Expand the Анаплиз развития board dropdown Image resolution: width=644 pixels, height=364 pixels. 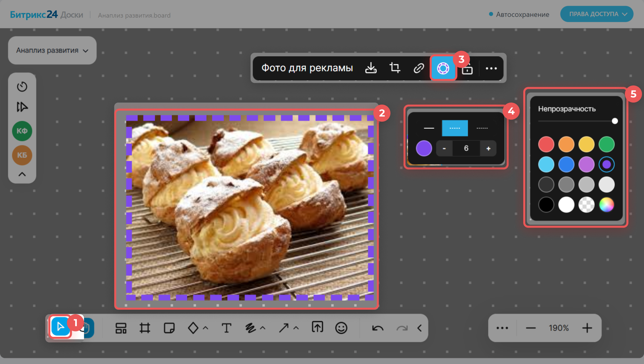[x=52, y=51]
